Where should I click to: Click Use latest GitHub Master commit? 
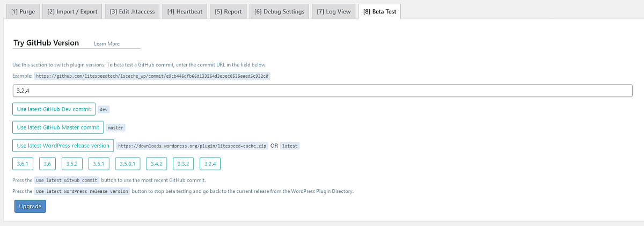(x=58, y=127)
